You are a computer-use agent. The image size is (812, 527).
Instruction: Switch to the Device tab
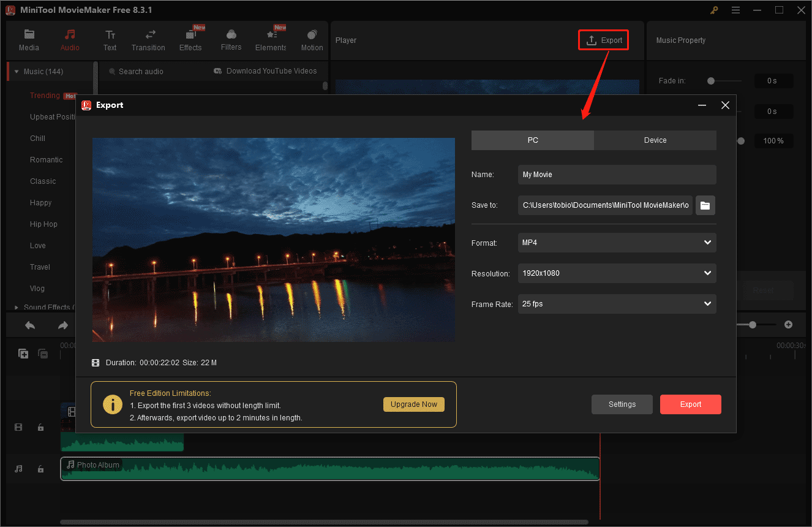coord(655,140)
